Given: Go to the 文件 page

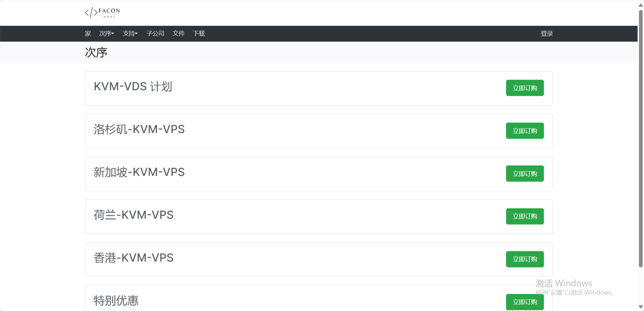Looking at the screenshot, I should tap(178, 33).
